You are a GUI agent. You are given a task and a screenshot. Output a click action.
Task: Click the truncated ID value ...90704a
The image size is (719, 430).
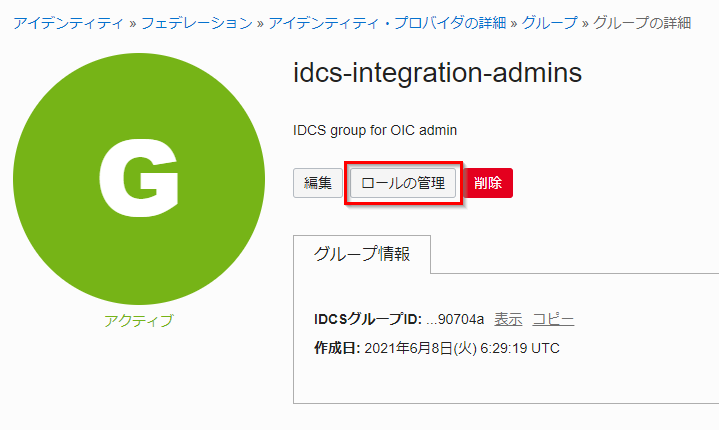(x=455, y=319)
